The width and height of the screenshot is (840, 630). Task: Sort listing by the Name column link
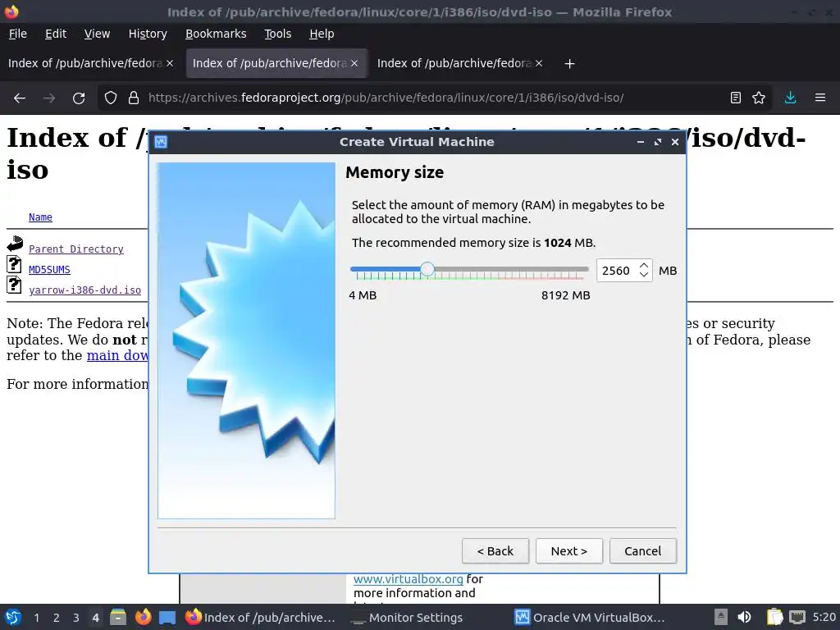tap(40, 217)
